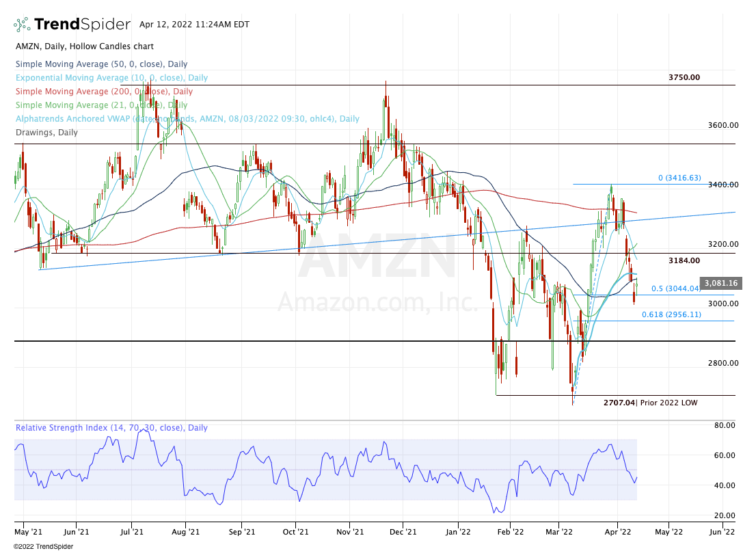This screenshot has height=553, width=756.
Task: Click the 3200.00 price axis label
Action: pos(723,244)
